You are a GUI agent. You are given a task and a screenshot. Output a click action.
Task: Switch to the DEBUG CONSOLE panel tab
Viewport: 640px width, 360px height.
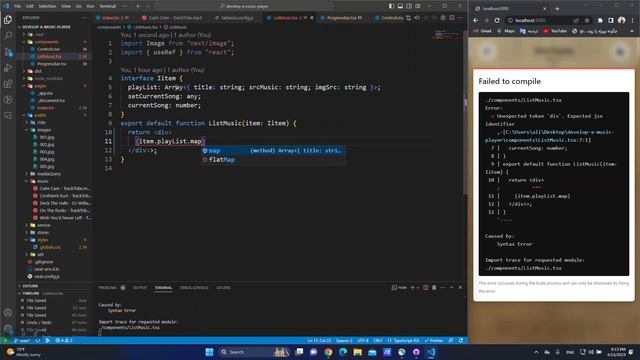click(x=194, y=288)
